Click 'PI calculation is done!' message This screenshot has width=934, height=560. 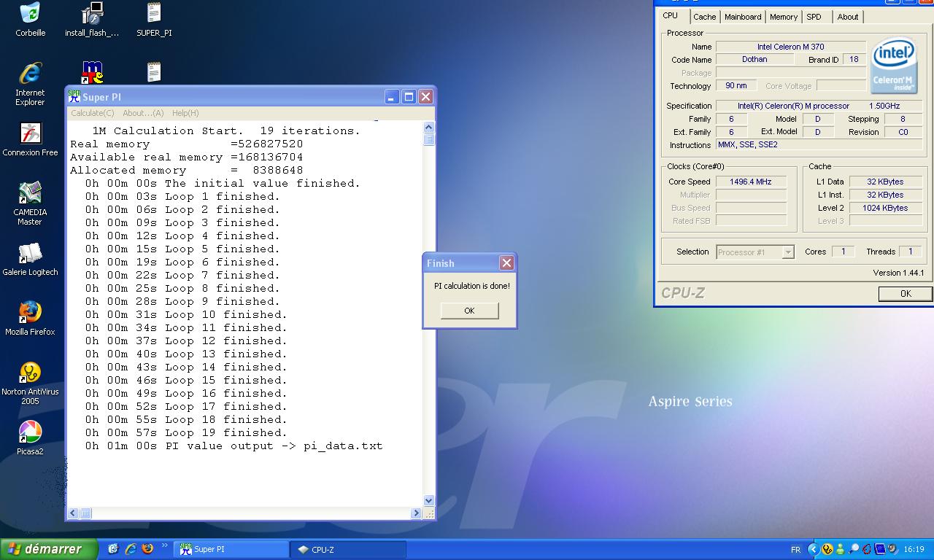[x=472, y=286]
